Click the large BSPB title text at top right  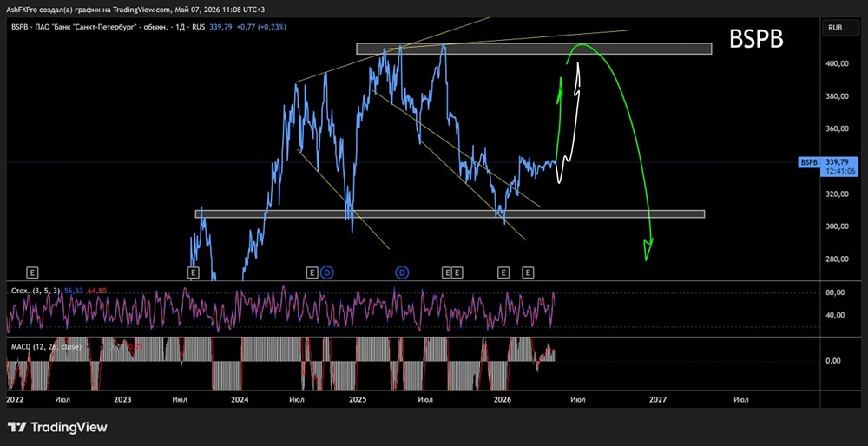756,39
